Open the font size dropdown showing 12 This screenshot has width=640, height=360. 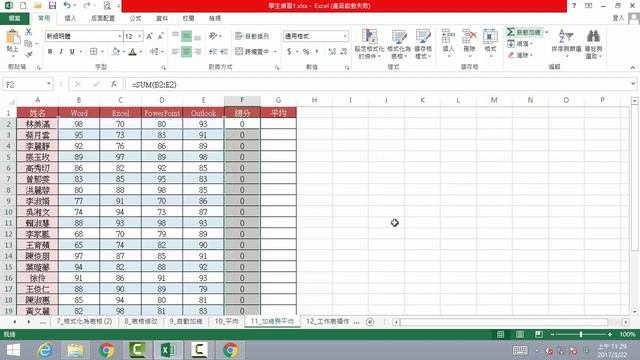(x=140, y=36)
